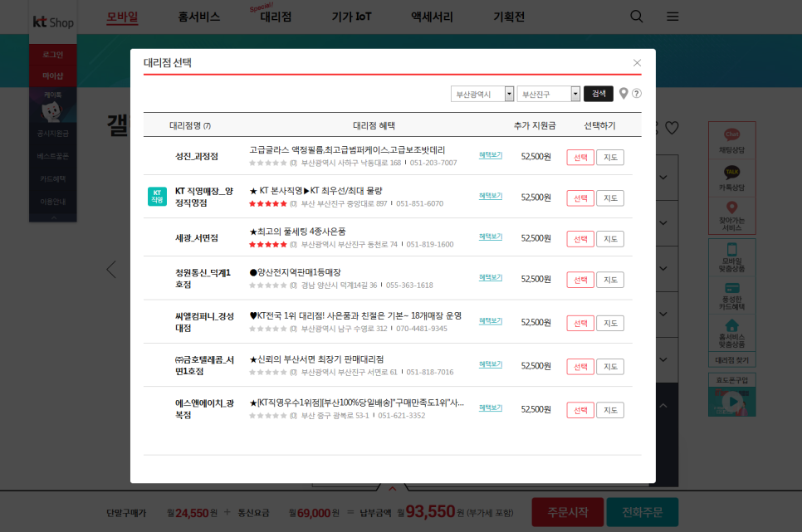Select the 성진_괴정점 store
Viewport: 802px width, 532px height.
[580, 157]
